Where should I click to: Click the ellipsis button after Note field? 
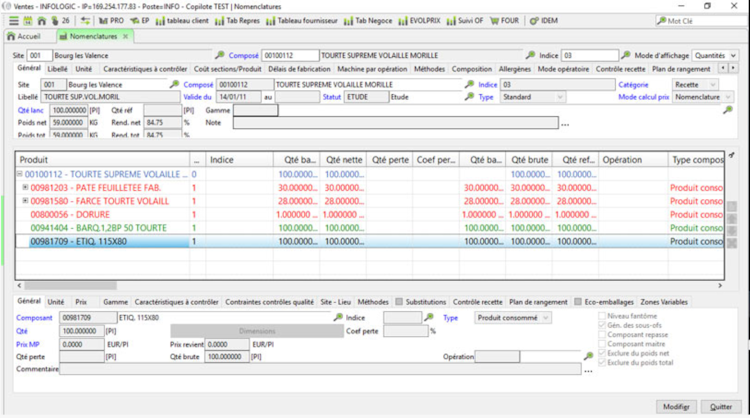click(x=565, y=124)
